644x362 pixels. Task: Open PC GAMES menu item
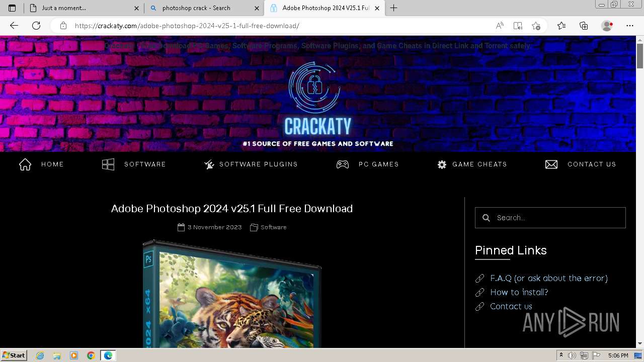pyautogui.click(x=379, y=164)
